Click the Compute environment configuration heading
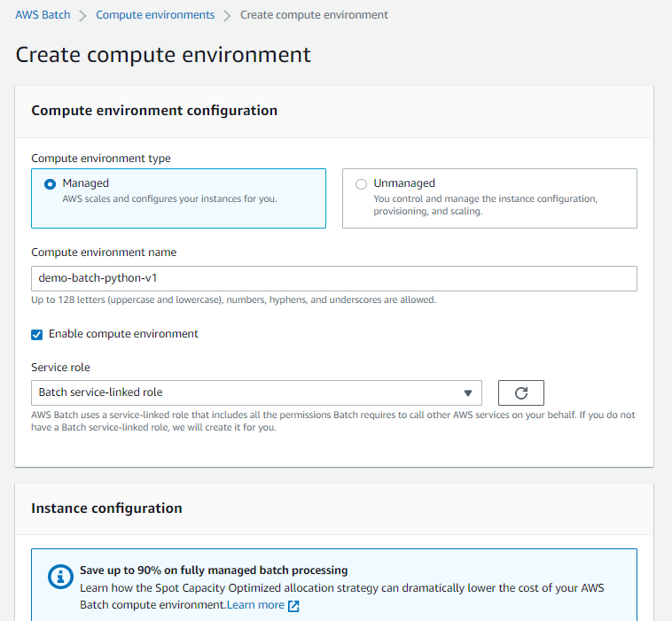672x621 pixels. coord(154,111)
